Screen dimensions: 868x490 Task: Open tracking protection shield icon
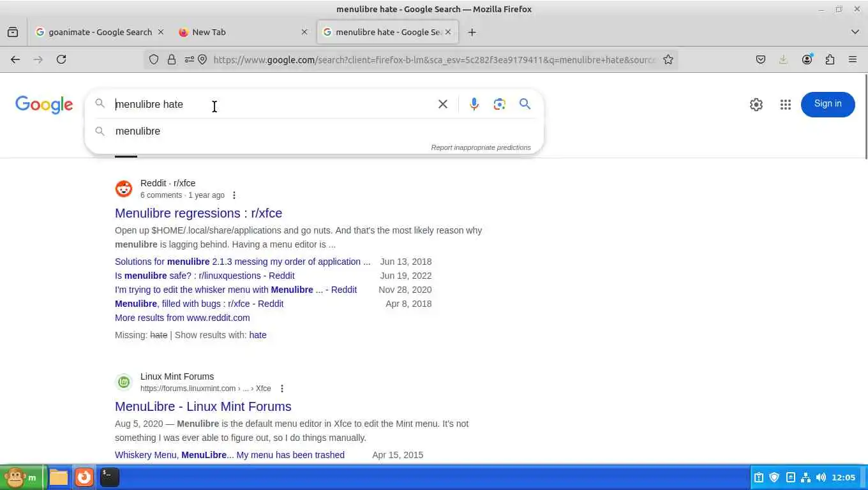pyautogui.click(x=154, y=59)
